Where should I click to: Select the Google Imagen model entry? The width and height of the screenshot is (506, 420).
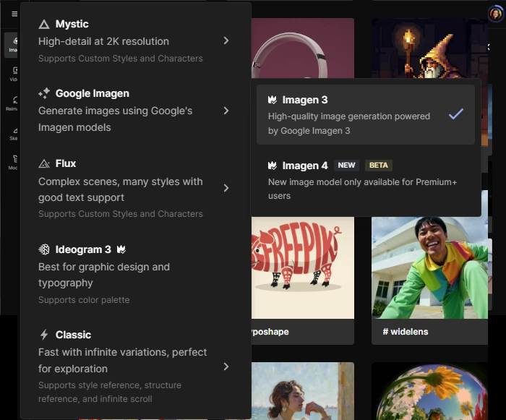pos(136,111)
